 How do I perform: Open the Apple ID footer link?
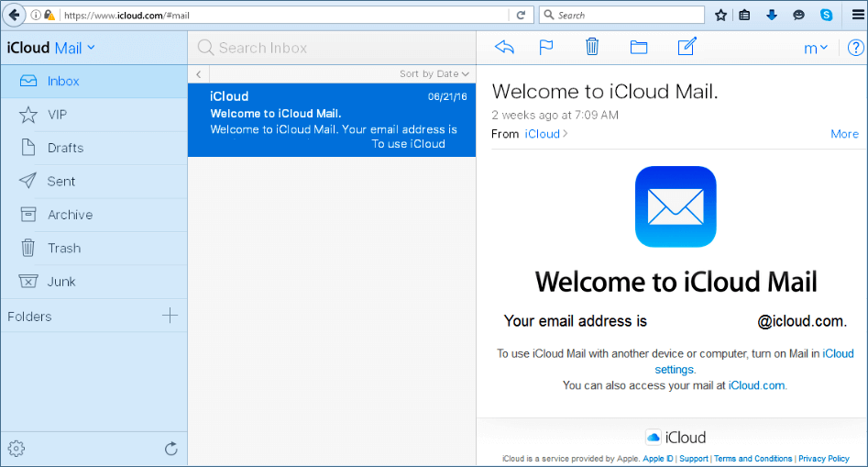(x=657, y=459)
